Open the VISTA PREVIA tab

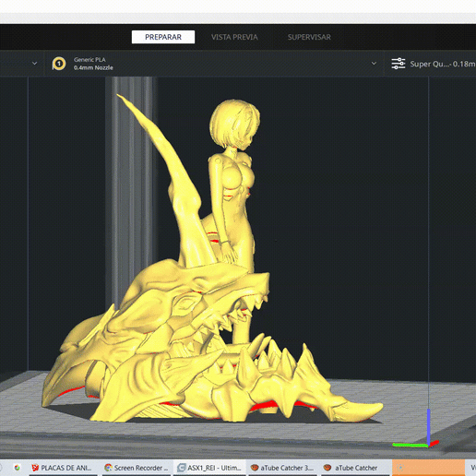click(x=234, y=37)
